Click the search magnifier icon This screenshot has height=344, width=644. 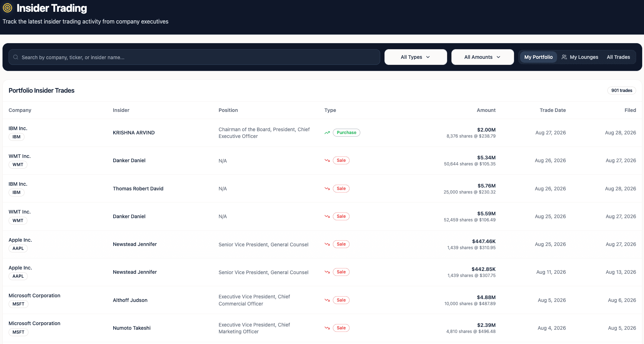[16, 57]
